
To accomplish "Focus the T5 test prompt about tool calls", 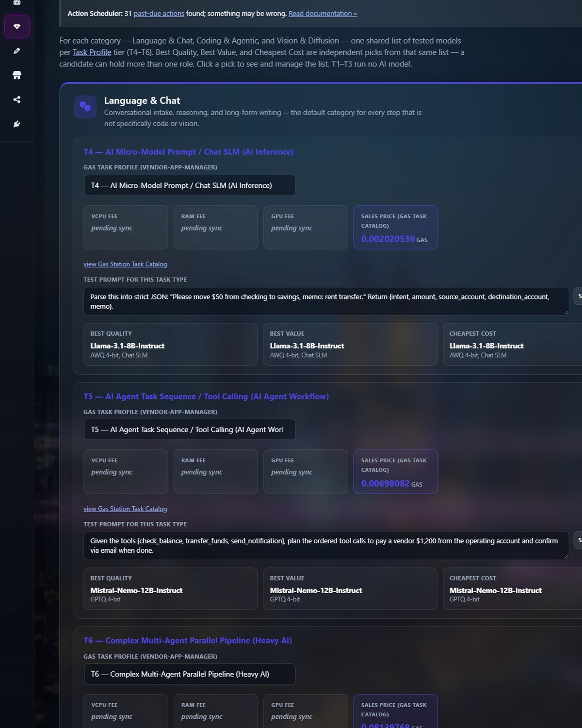I will pyautogui.click(x=326, y=546).
